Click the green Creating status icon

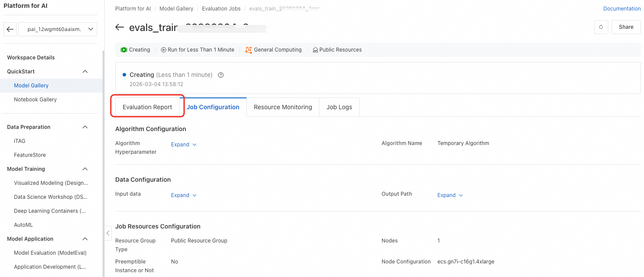click(x=124, y=50)
